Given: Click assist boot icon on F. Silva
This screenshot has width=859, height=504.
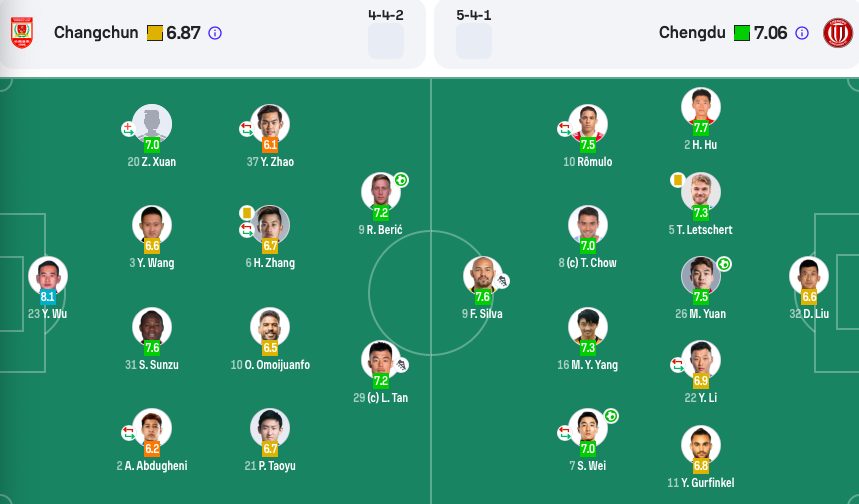Looking at the screenshot, I should coord(502,281).
